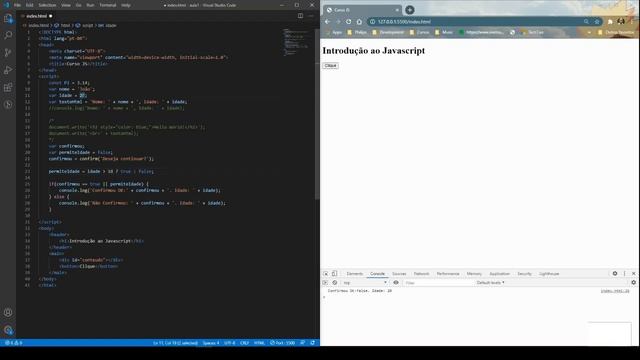Change indentation via Spaces: 4 status item
Screen dimensions: 640x360
click(x=211, y=343)
